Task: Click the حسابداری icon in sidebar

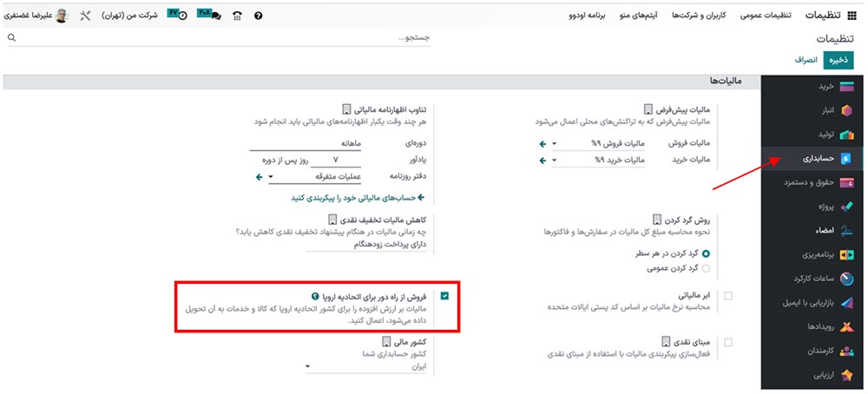Action: point(845,159)
